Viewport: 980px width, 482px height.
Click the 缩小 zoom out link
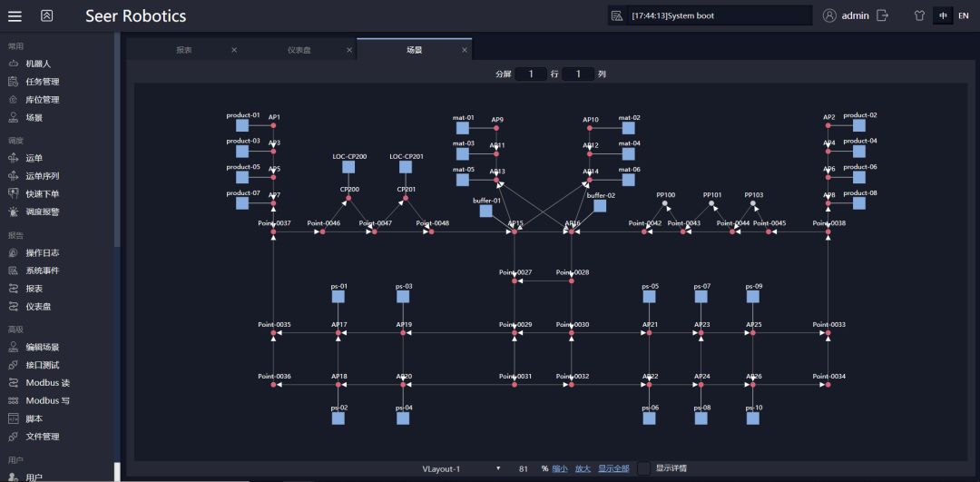[560, 468]
